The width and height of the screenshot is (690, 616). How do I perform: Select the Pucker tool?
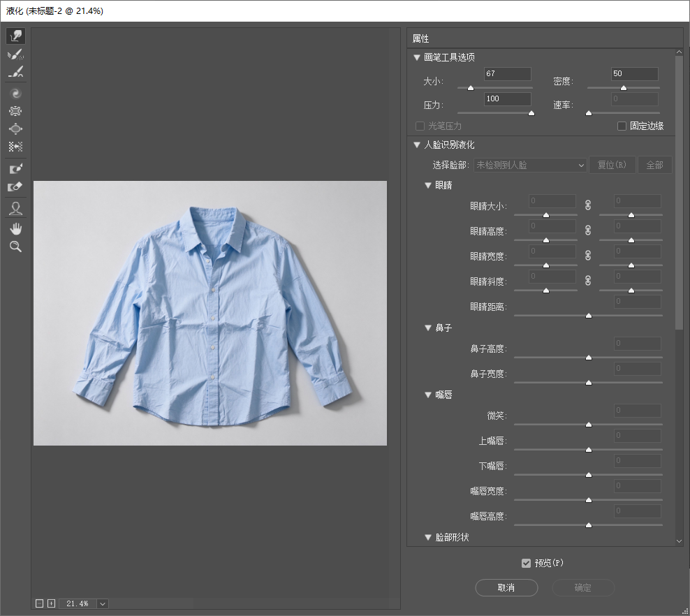(x=15, y=111)
